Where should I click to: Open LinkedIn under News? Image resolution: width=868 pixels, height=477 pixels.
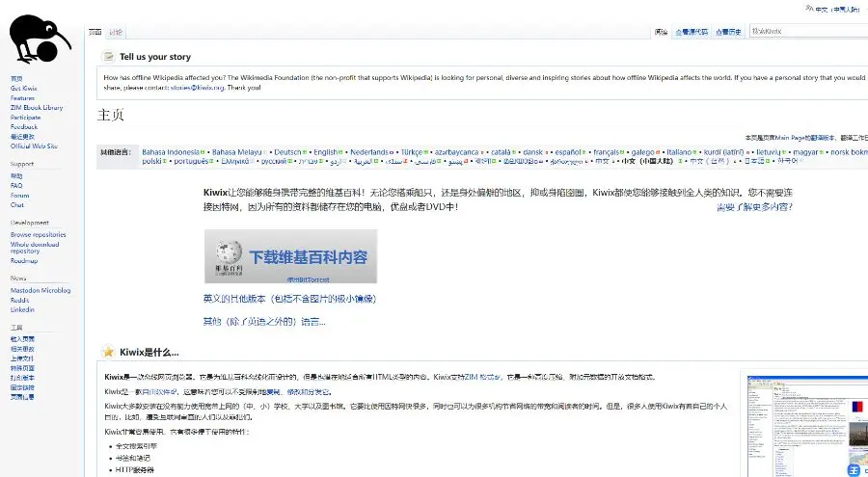22,309
